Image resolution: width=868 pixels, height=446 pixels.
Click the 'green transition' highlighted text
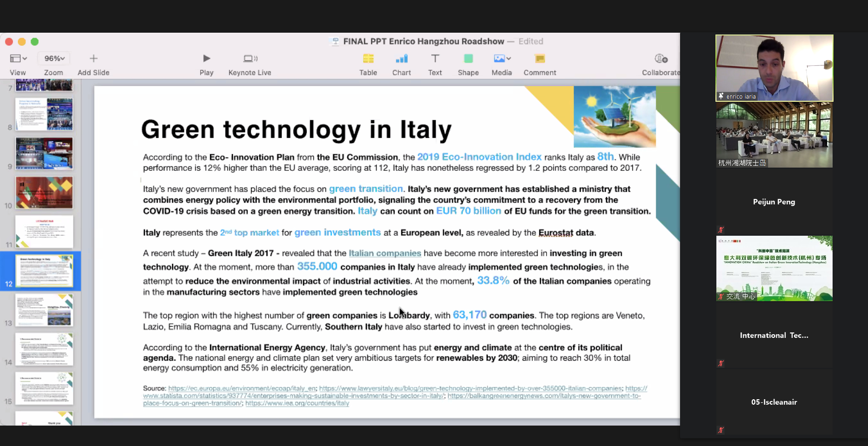tap(366, 189)
